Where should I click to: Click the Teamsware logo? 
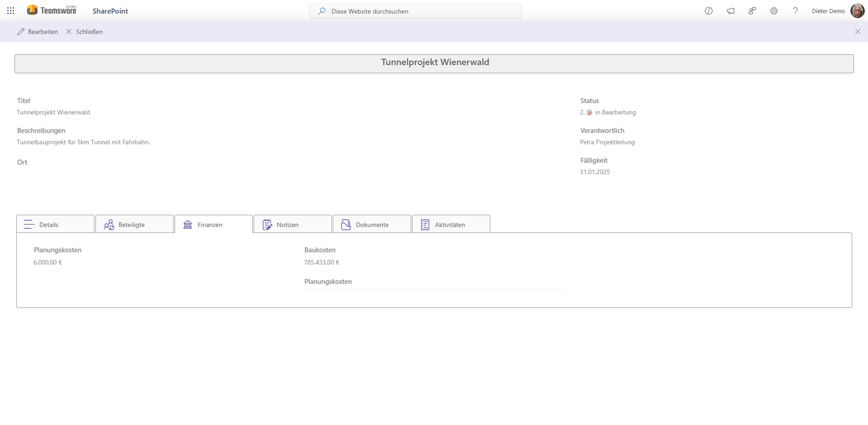tap(52, 10)
